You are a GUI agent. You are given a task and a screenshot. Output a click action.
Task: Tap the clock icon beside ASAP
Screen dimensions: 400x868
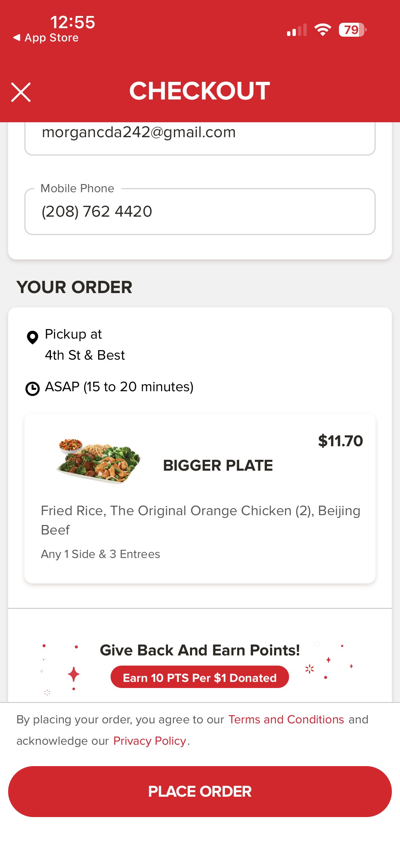(x=33, y=388)
